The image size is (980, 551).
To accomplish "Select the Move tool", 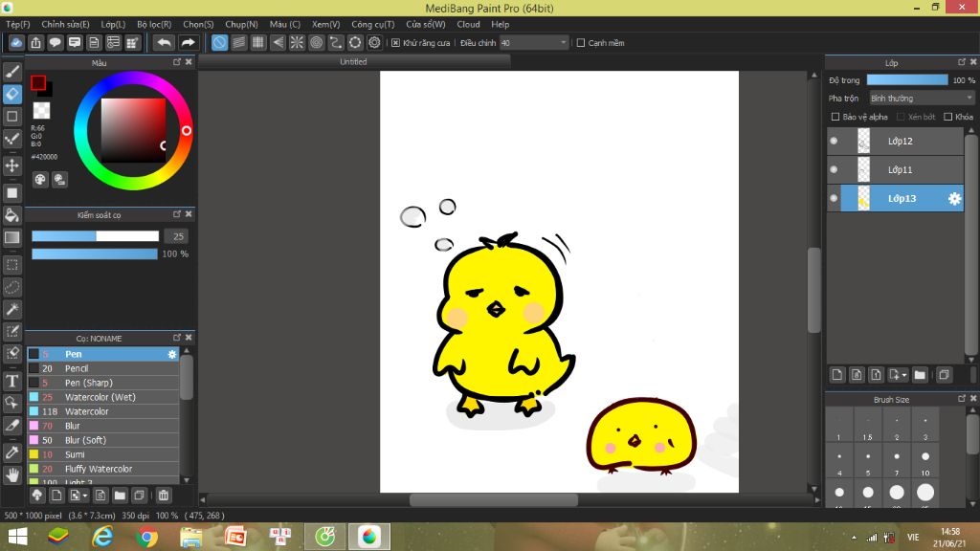I will (11, 165).
